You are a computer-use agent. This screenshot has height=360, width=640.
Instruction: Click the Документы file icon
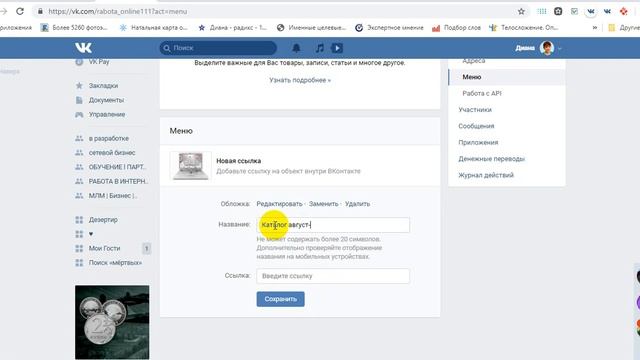pyautogui.click(x=79, y=100)
